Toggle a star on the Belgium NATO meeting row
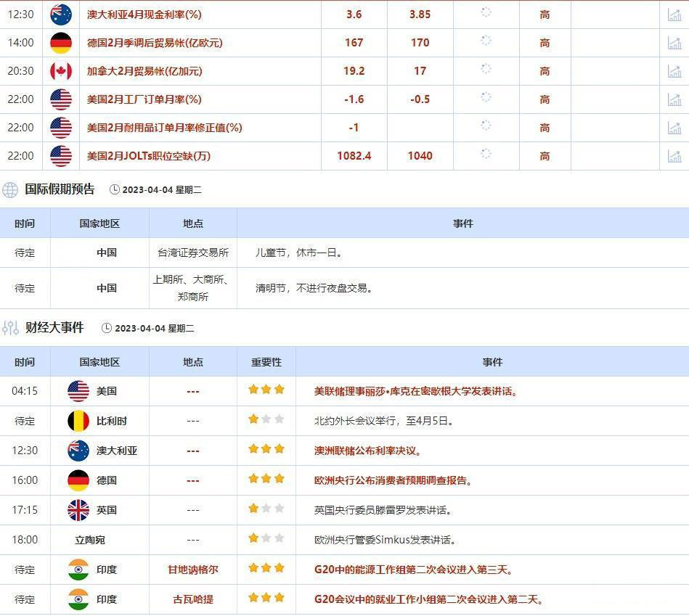689x616 pixels. click(253, 419)
